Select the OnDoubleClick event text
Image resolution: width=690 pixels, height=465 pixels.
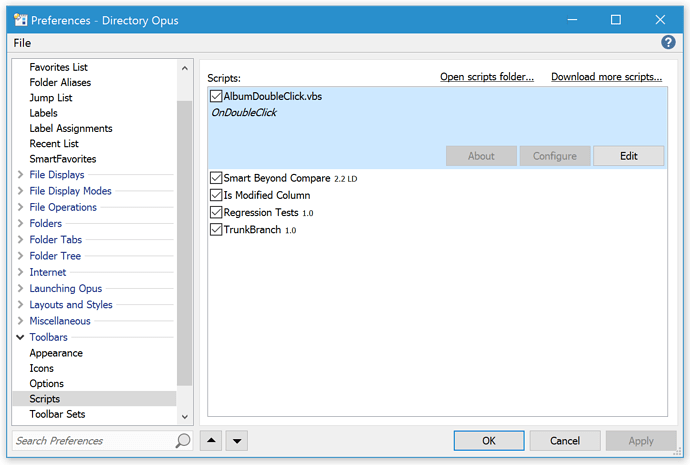244,113
